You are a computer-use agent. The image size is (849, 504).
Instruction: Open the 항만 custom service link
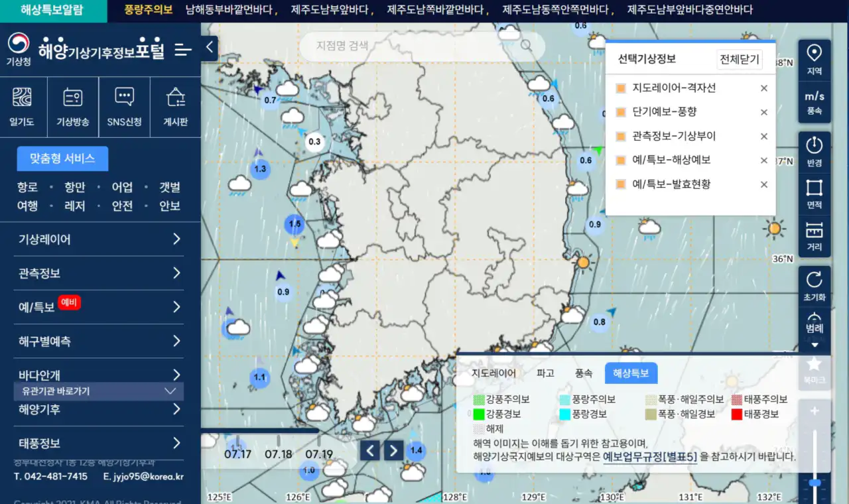(x=75, y=188)
